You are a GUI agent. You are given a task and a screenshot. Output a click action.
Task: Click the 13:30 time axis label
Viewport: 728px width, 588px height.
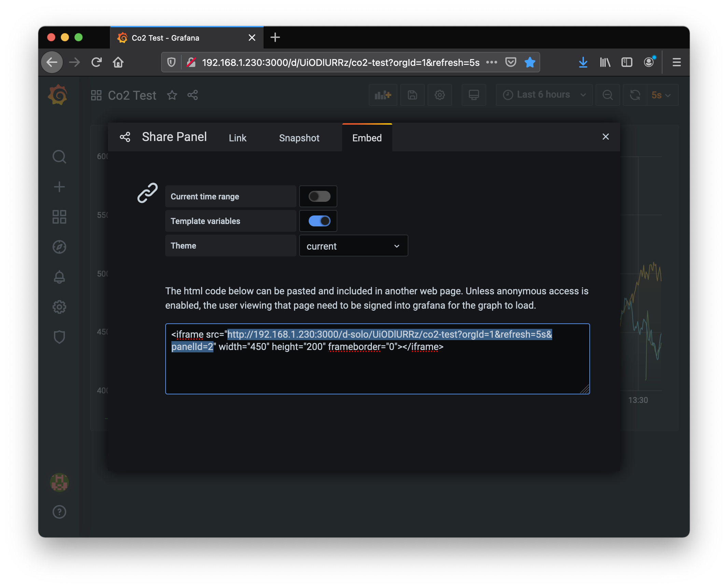[638, 400]
